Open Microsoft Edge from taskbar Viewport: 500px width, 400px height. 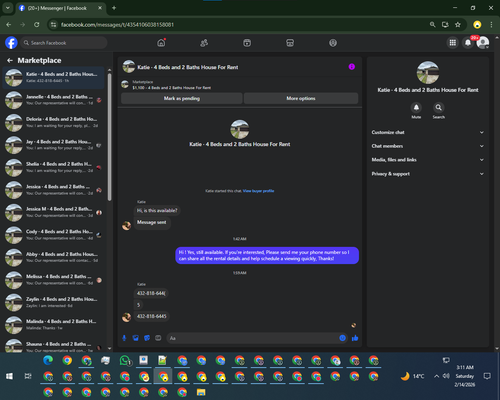tap(48, 360)
